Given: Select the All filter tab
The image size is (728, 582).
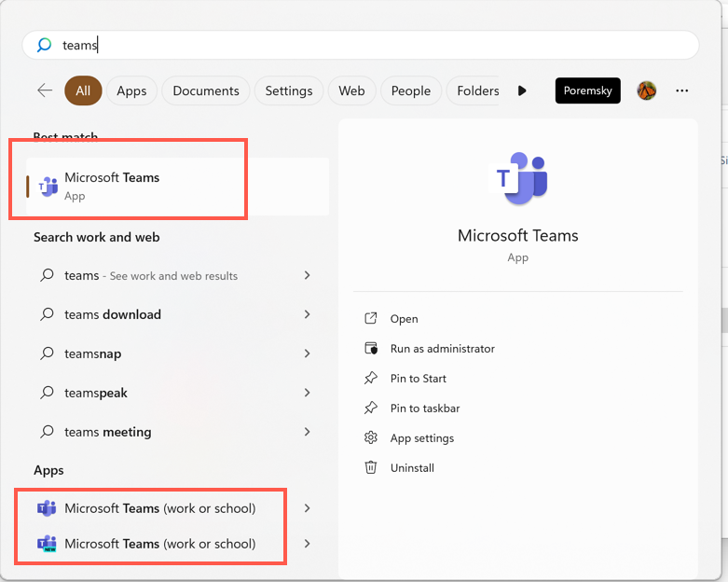Looking at the screenshot, I should pos(83,90).
